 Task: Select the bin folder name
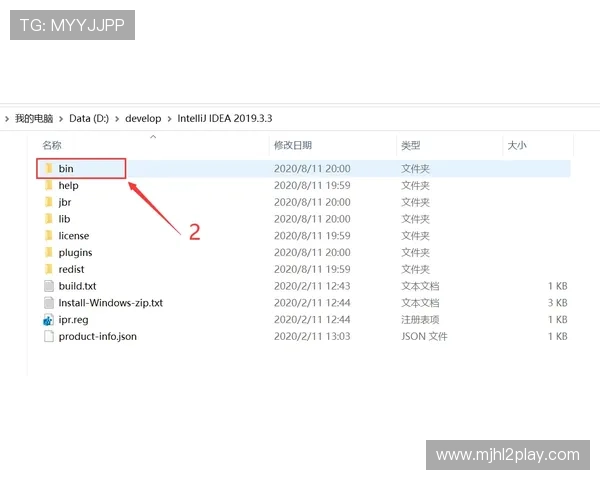tap(66, 169)
